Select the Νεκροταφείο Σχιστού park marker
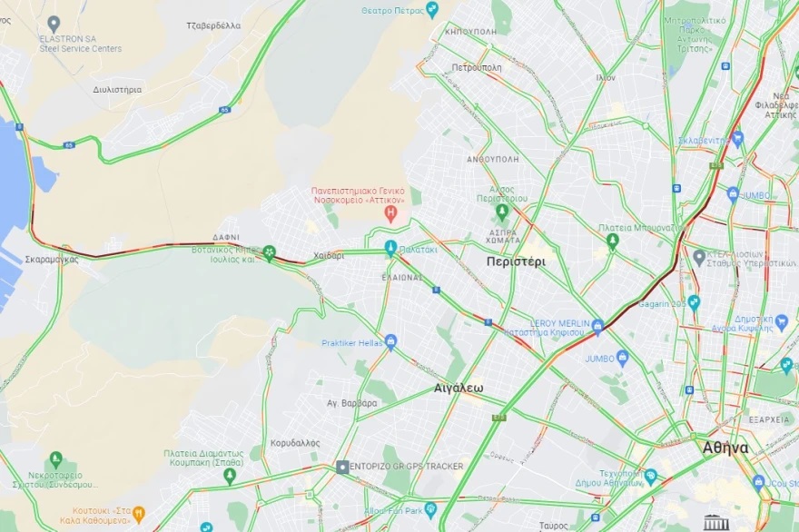The height and width of the screenshot is (532, 799). pos(56,459)
